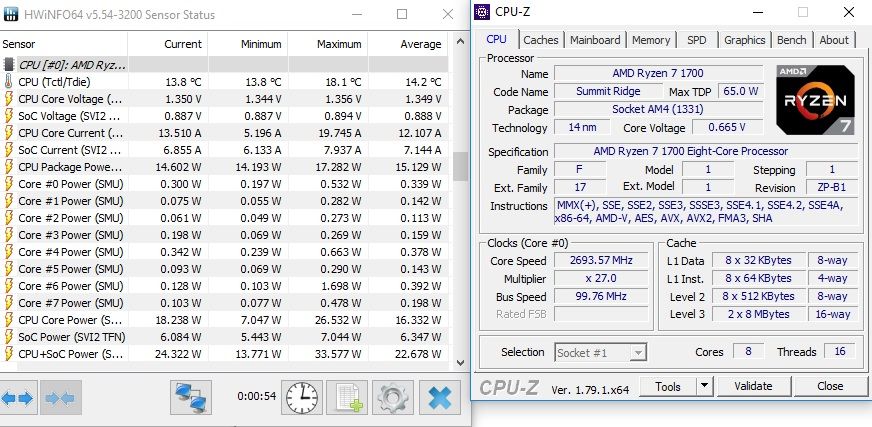
Task: Click the Average column header
Action: pos(408,44)
